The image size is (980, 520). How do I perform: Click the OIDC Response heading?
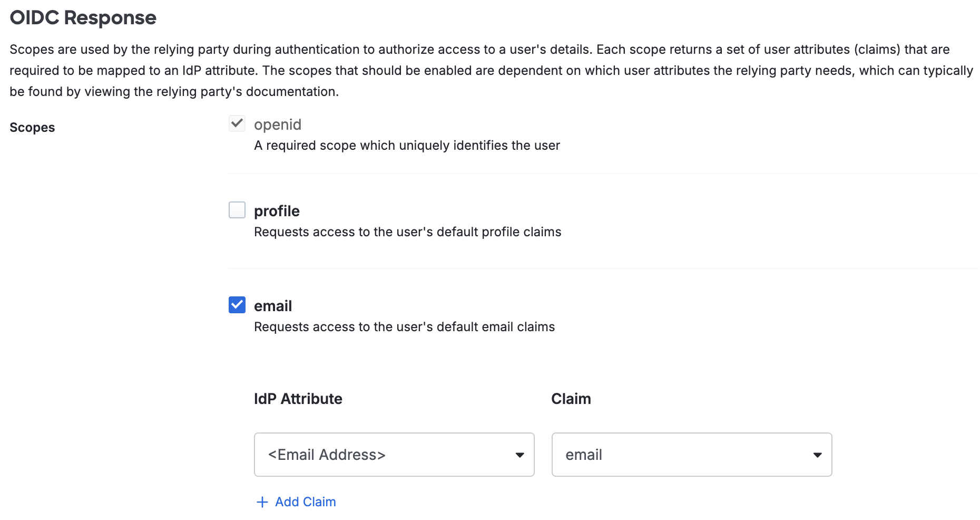coord(83,17)
